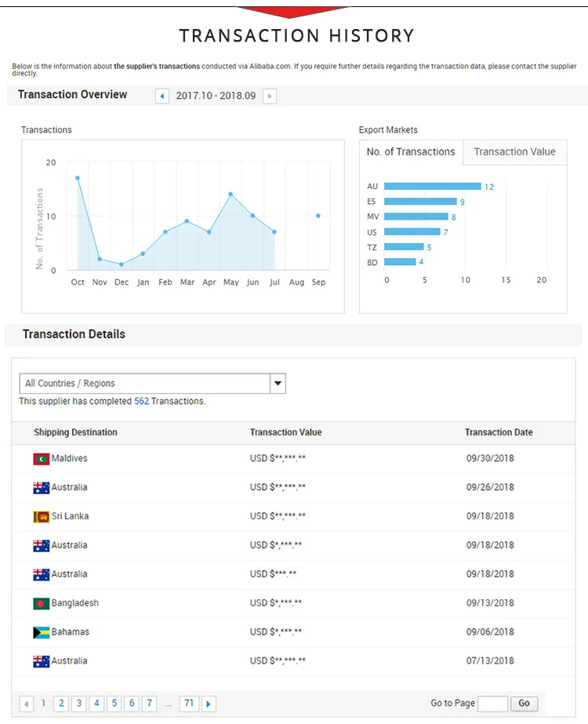This screenshot has width=588, height=724.
Task: Click the next page arrow in pagination
Action: pos(209,704)
